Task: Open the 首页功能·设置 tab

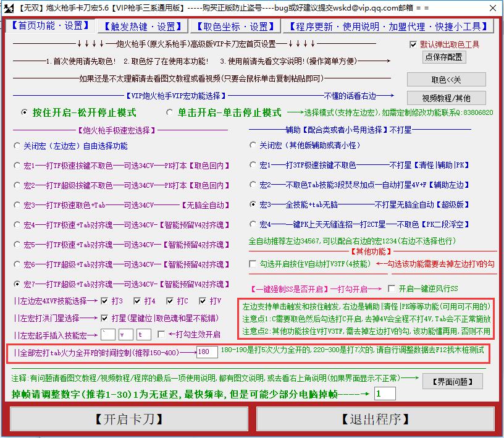Action: pyautogui.click(x=49, y=27)
